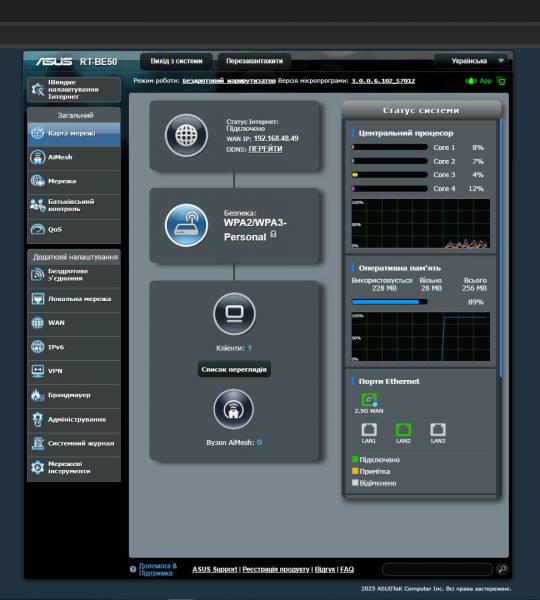Open wireless connection (Бездротове з'єднання) icon
Viewport: 540px width, 600px height.
tap(38, 274)
